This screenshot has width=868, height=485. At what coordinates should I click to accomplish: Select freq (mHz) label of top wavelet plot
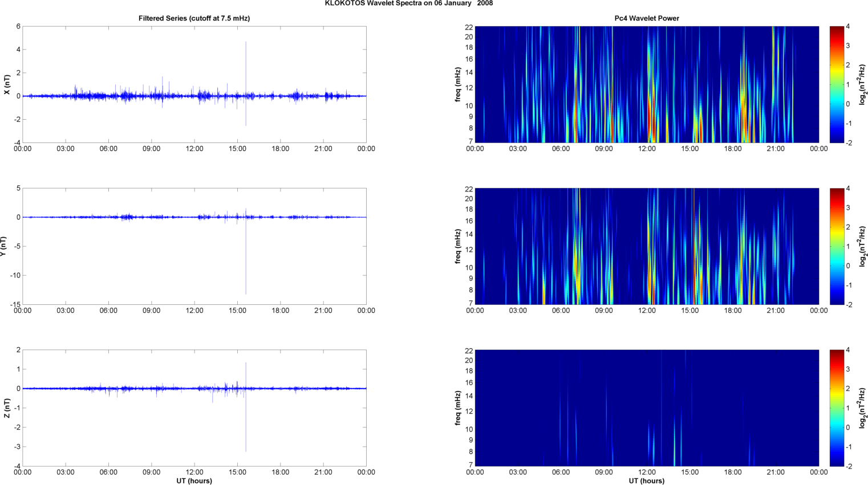click(x=458, y=84)
